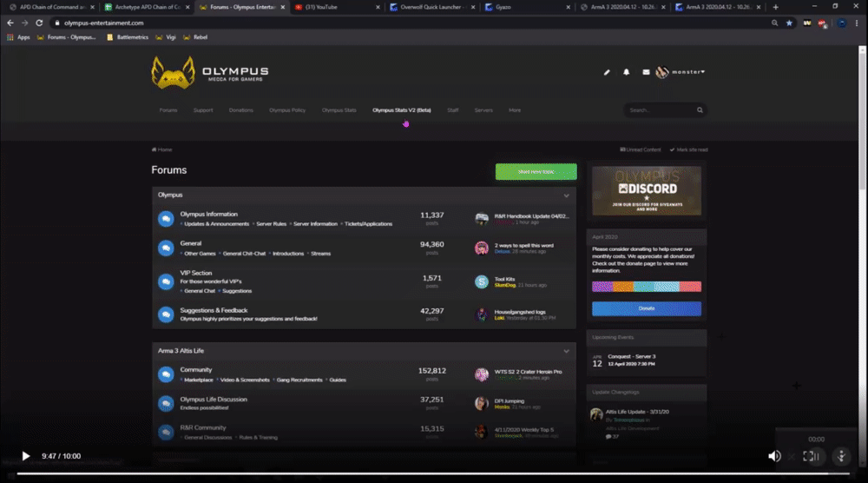The image size is (868, 483).
Task: Click Olympus Life Discussion forum icon
Action: click(166, 403)
